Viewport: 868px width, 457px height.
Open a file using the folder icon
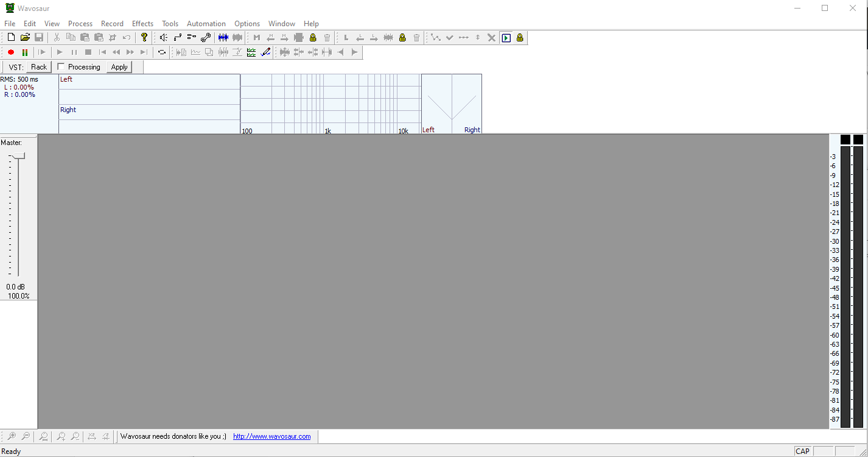[x=25, y=38]
